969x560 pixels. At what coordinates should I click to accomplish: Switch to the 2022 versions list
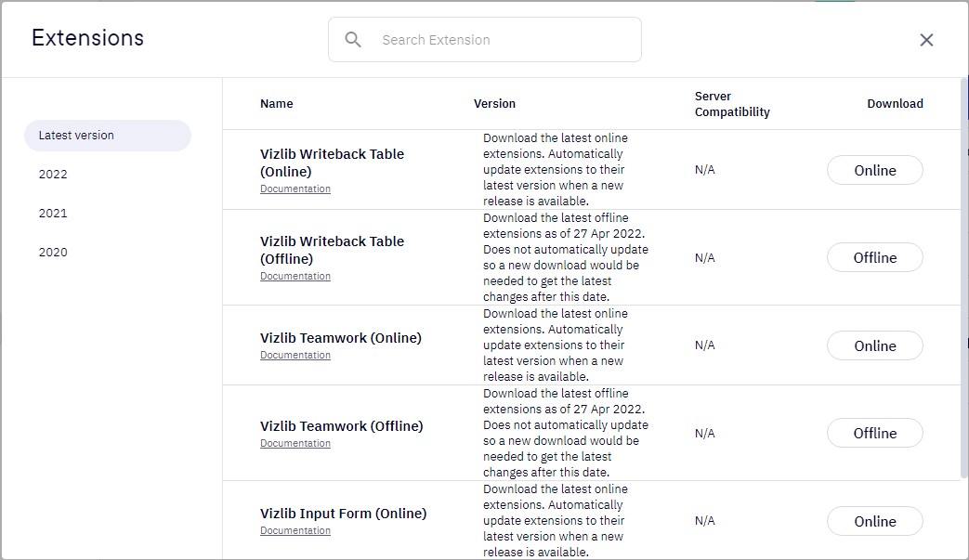click(53, 174)
